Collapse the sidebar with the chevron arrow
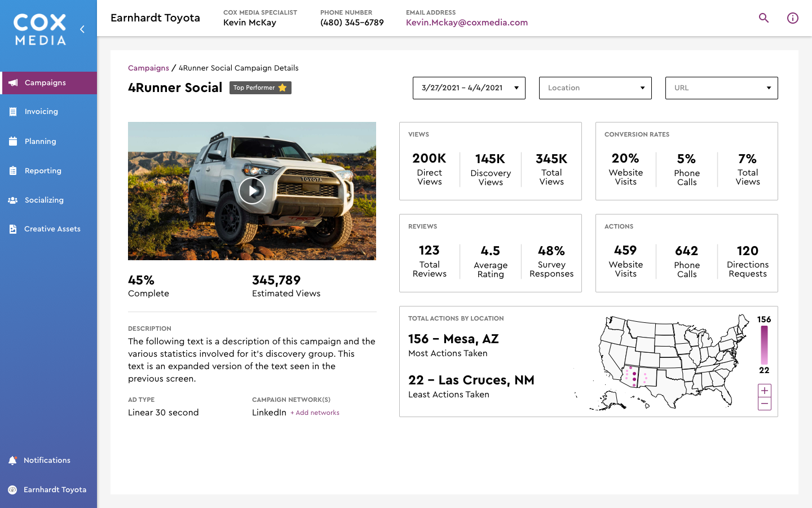This screenshot has height=508, width=812. (x=82, y=29)
